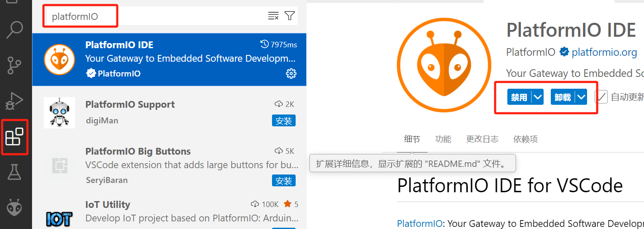The image size is (644, 229).
Task: Click verified publisher badge next to platformio.org
Action: point(564,52)
